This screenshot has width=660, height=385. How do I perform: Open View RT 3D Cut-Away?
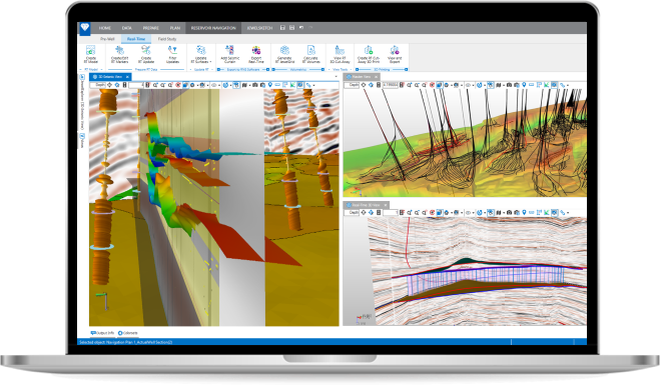(340, 55)
